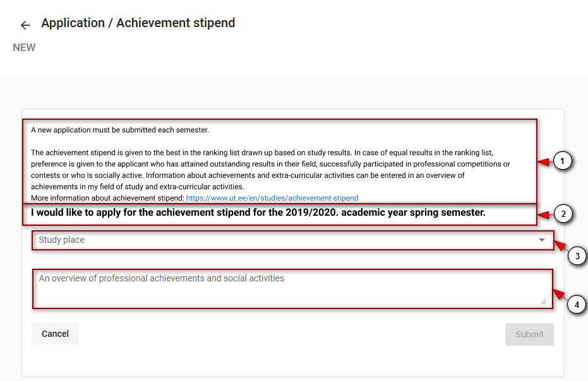Expand Study place using its arrow
The image size is (588, 381).
(541, 240)
